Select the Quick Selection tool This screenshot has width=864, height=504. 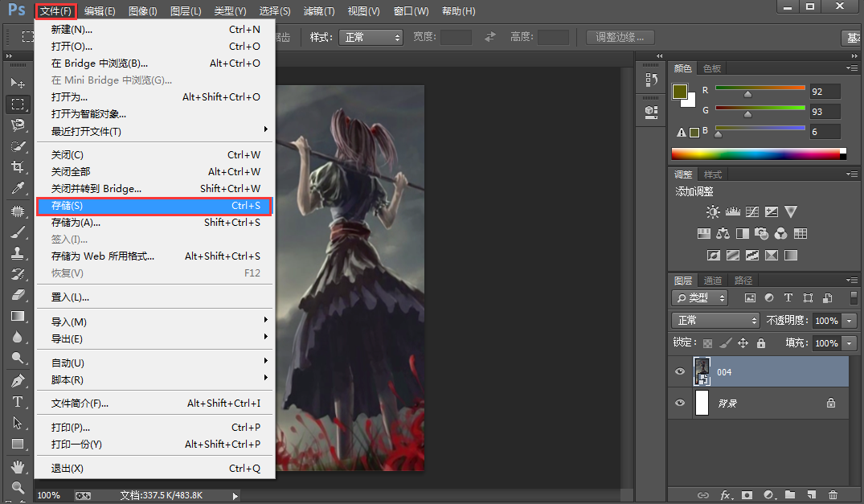[18, 146]
